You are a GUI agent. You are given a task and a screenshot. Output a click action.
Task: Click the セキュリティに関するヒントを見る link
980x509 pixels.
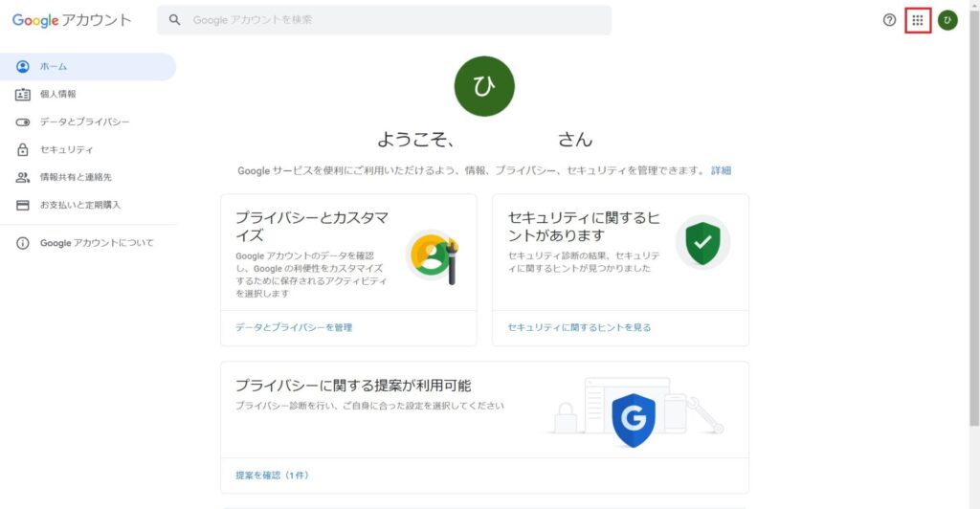pyautogui.click(x=579, y=327)
